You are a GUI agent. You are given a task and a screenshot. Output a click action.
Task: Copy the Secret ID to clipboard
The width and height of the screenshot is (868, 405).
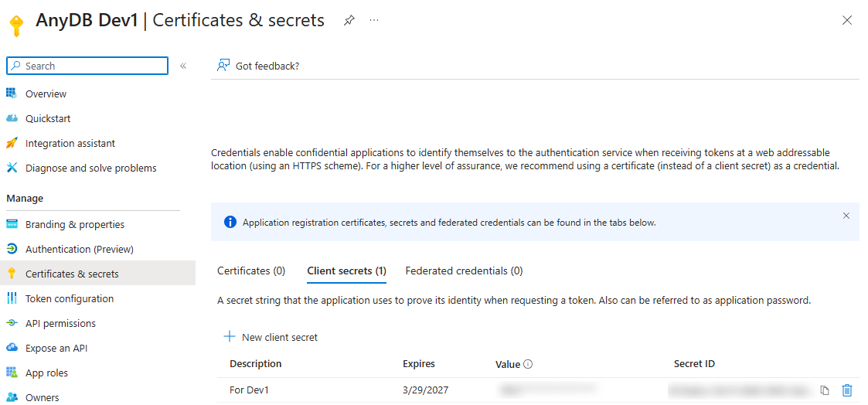click(x=825, y=390)
